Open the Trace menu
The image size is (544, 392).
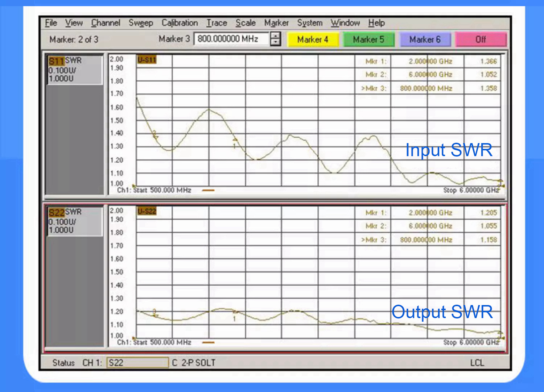pyautogui.click(x=217, y=23)
